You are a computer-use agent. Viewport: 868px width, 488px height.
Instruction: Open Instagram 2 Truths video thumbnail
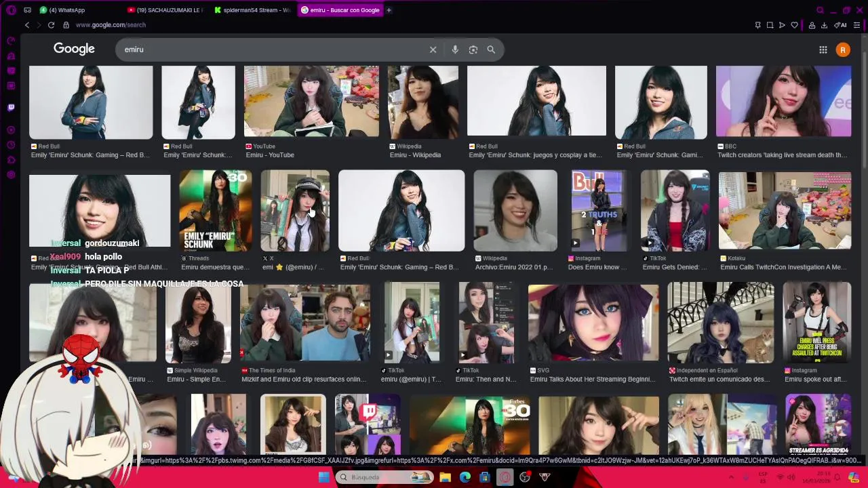click(599, 210)
